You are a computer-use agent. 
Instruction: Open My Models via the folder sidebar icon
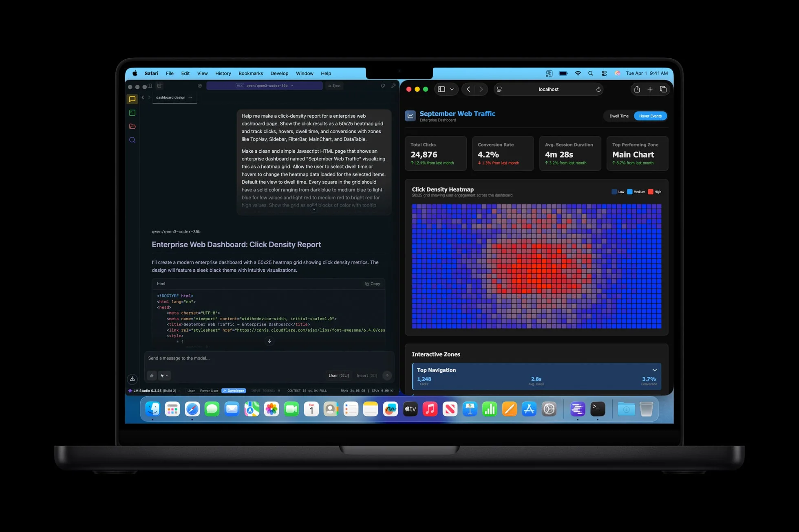[132, 126]
